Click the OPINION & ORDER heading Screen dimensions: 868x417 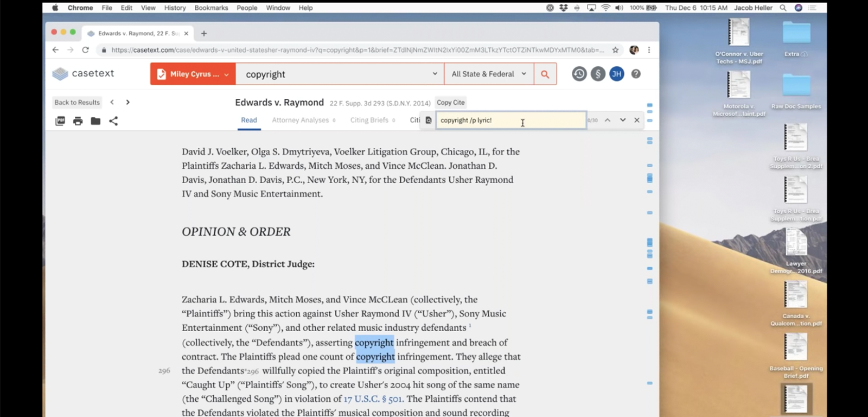[236, 232]
